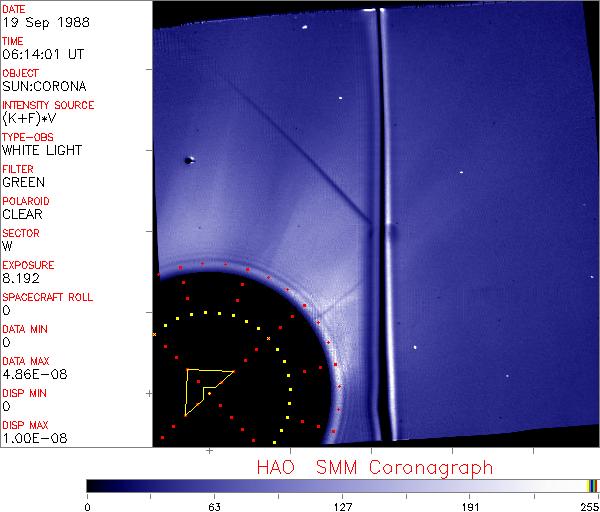This screenshot has height=512, width=600.
Task: Select the GREEN filter value
Action: pyautogui.click(x=23, y=183)
